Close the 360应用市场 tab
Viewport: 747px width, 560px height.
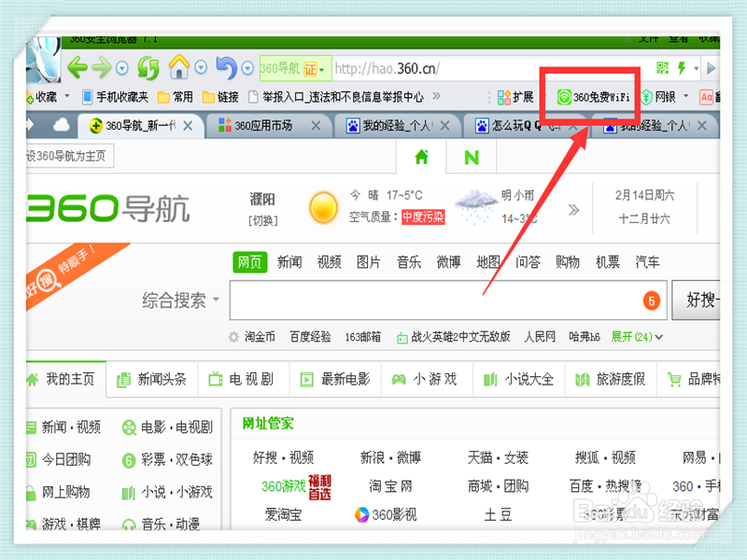316,126
